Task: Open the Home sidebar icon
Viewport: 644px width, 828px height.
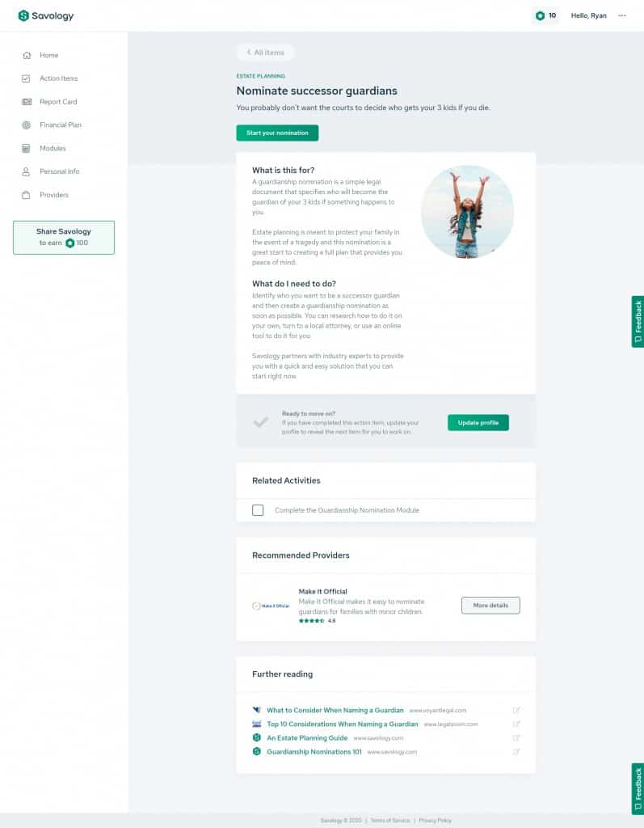Action: [27, 56]
